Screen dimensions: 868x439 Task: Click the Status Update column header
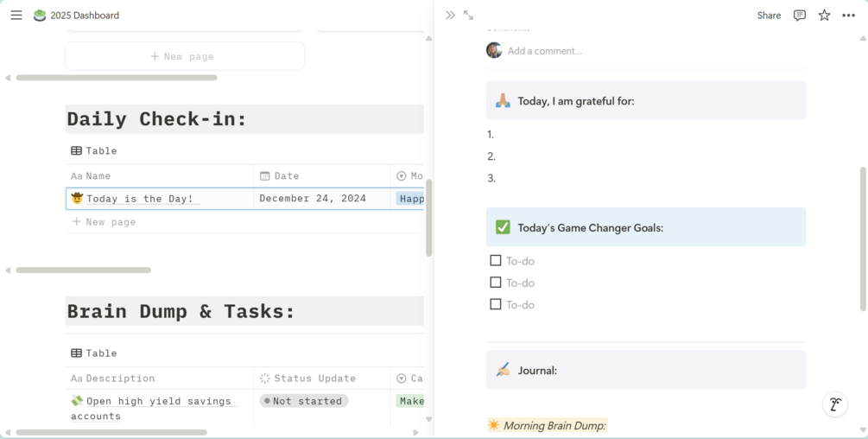coord(321,379)
